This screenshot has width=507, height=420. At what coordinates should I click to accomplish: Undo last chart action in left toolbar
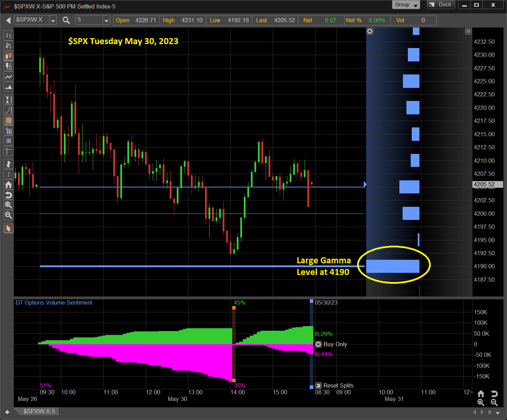point(8,195)
